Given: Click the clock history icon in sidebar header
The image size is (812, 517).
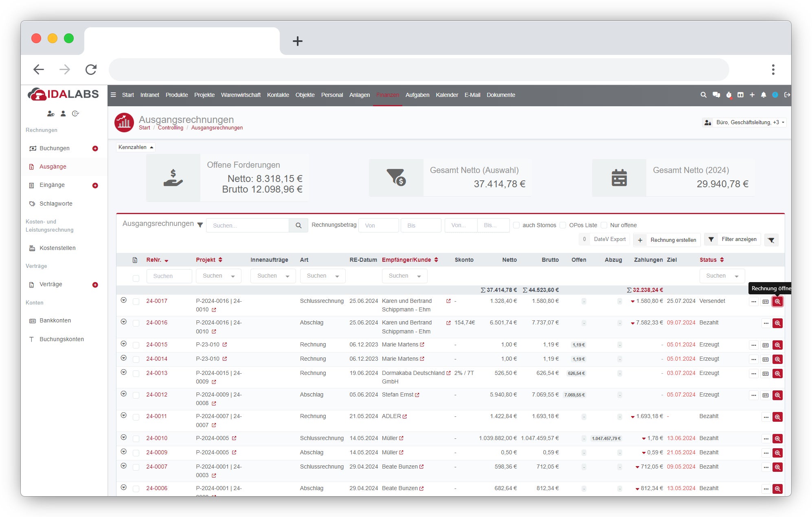Looking at the screenshot, I should click(75, 114).
